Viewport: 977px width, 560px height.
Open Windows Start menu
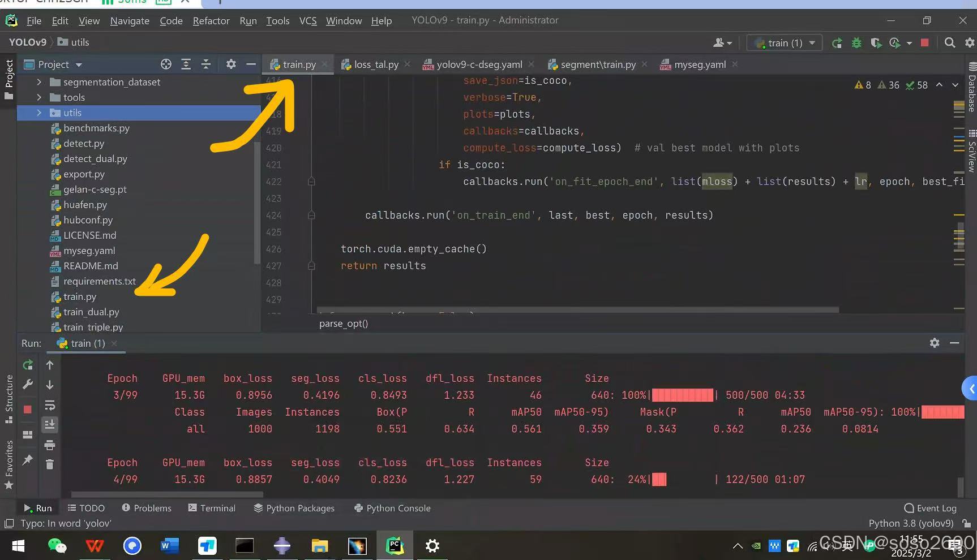18,546
